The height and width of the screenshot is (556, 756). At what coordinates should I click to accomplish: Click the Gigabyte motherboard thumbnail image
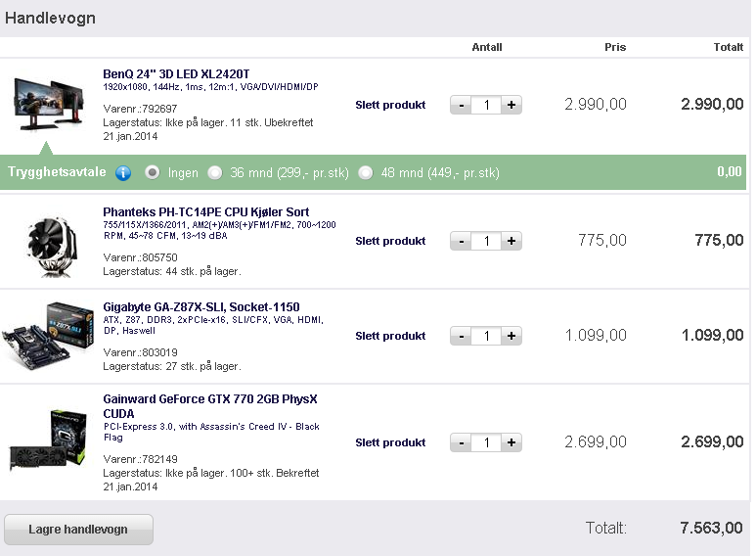(x=48, y=335)
